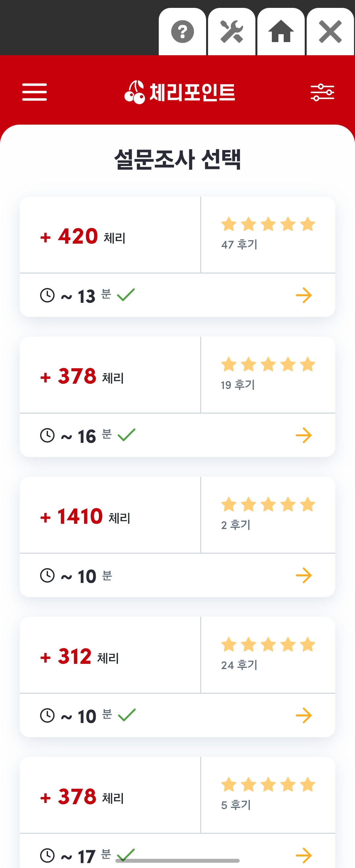355x868 pixels.
Task: Open the filter settings sliders icon
Action: point(322,92)
